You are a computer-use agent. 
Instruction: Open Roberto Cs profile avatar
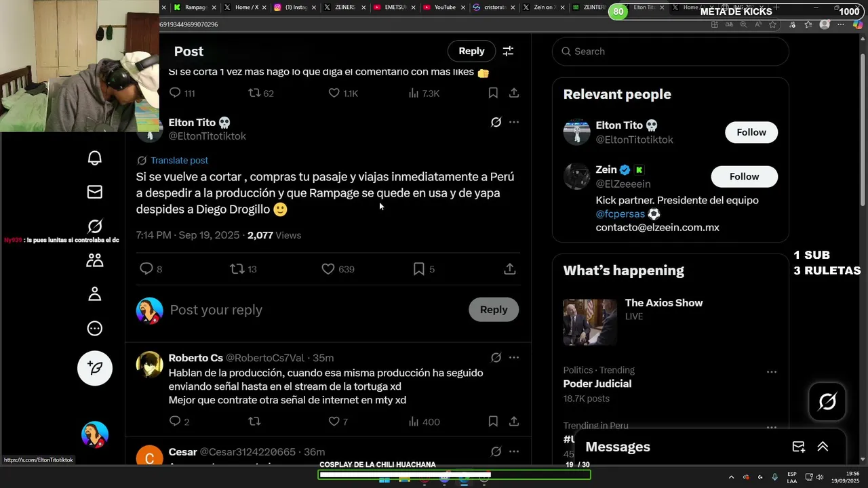pyautogui.click(x=150, y=365)
